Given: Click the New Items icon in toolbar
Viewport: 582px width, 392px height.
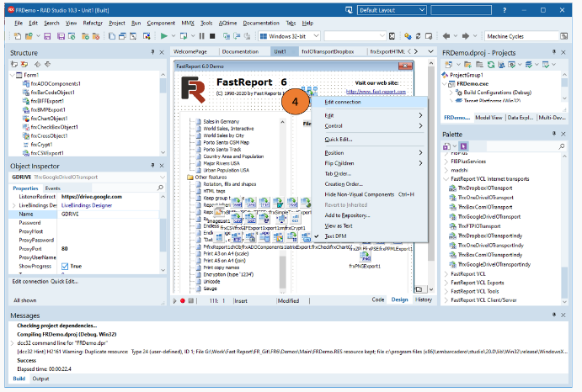Looking at the screenshot, I should click(x=18, y=36).
